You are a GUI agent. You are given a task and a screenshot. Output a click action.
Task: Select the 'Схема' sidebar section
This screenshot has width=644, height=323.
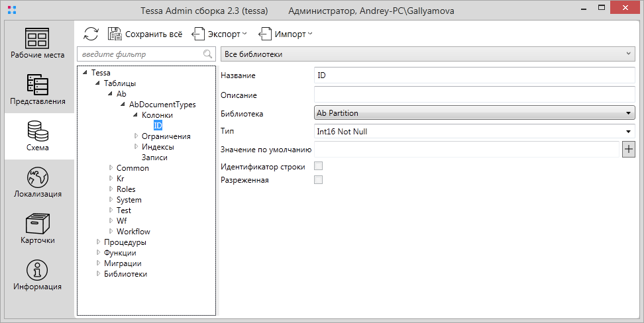(x=37, y=136)
